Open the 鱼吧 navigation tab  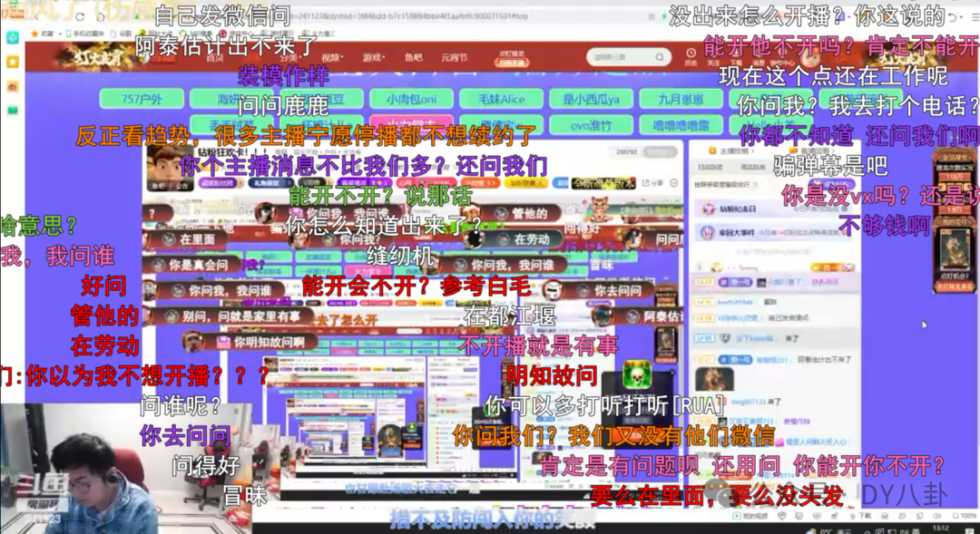tap(413, 57)
